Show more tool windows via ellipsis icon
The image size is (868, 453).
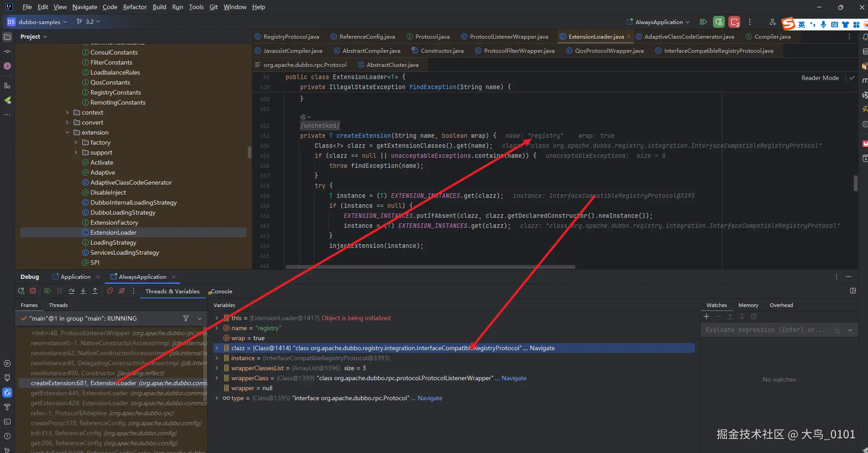coord(7,115)
